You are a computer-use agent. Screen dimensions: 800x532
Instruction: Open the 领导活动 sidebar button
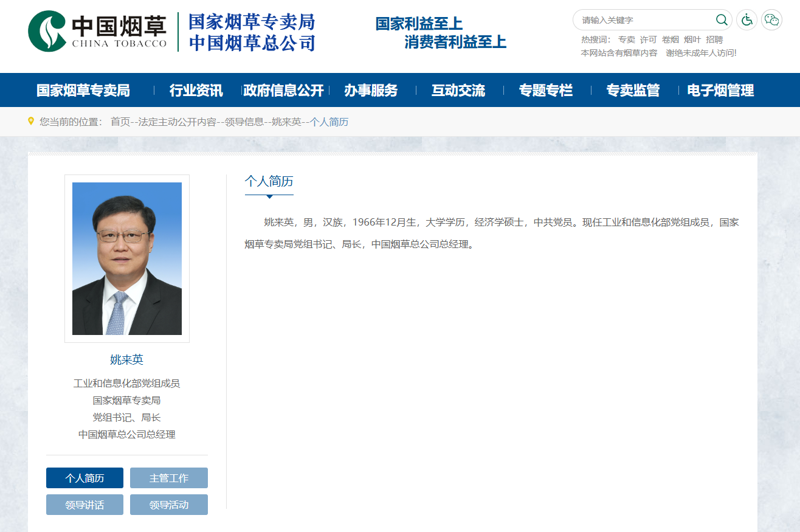tap(169, 505)
